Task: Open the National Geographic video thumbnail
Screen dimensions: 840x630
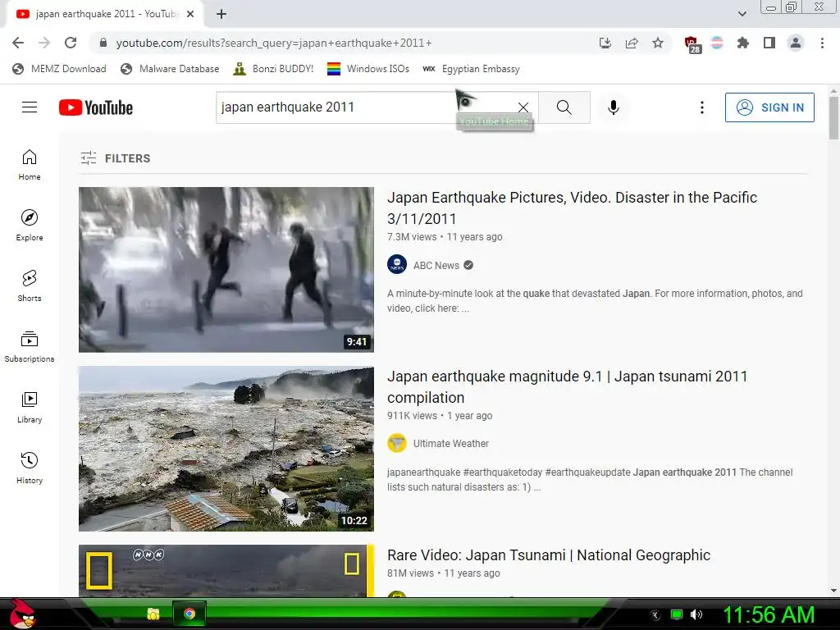Action: point(226,571)
